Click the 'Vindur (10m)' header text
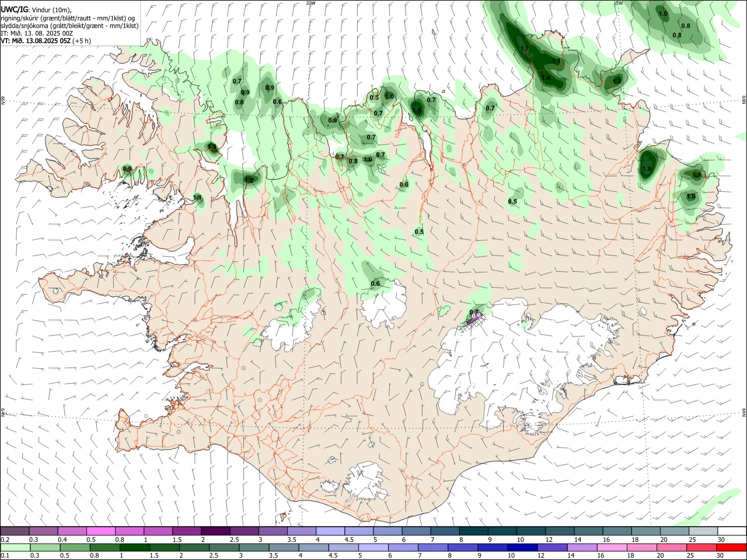The image size is (747, 560). 52,10
